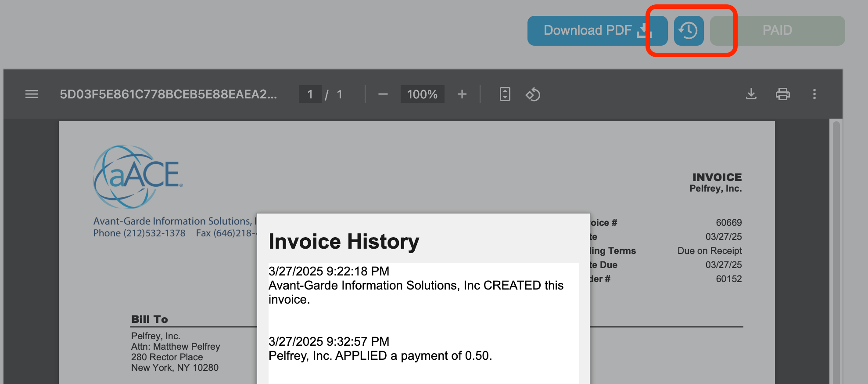Viewport: 868px width, 384px height.
Task: Rotate the PDF counterclockwise
Action: click(x=533, y=94)
